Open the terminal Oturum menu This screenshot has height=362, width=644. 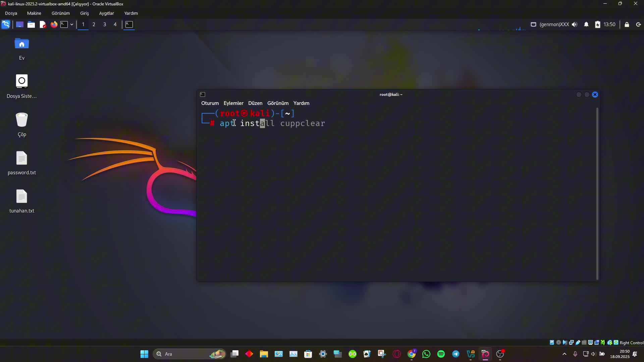click(210, 103)
